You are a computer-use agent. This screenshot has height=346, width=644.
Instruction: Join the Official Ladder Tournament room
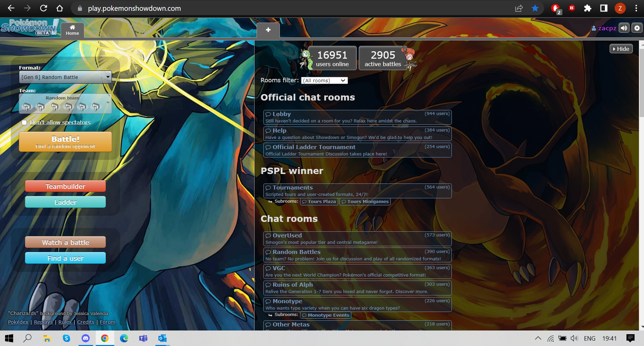357,150
